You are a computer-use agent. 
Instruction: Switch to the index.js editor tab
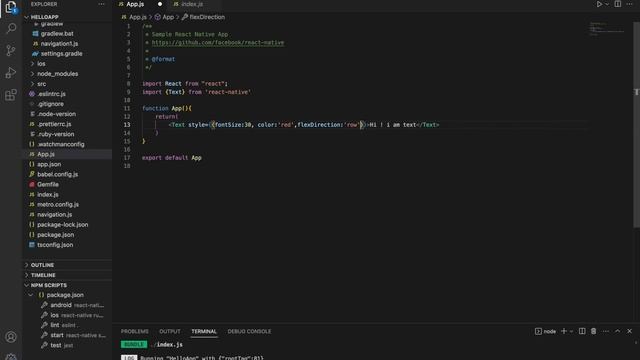click(x=192, y=4)
